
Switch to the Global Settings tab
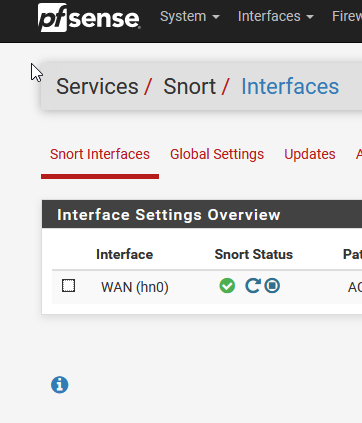click(217, 154)
